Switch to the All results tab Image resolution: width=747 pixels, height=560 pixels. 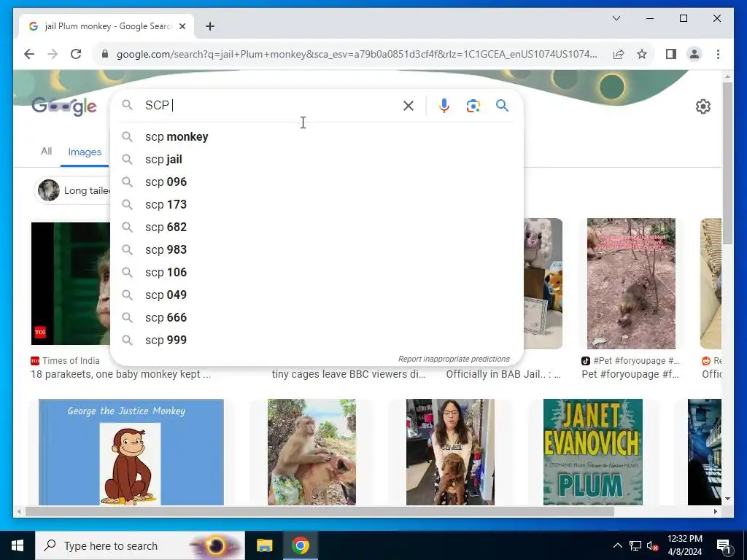pyautogui.click(x=46, y=152)
